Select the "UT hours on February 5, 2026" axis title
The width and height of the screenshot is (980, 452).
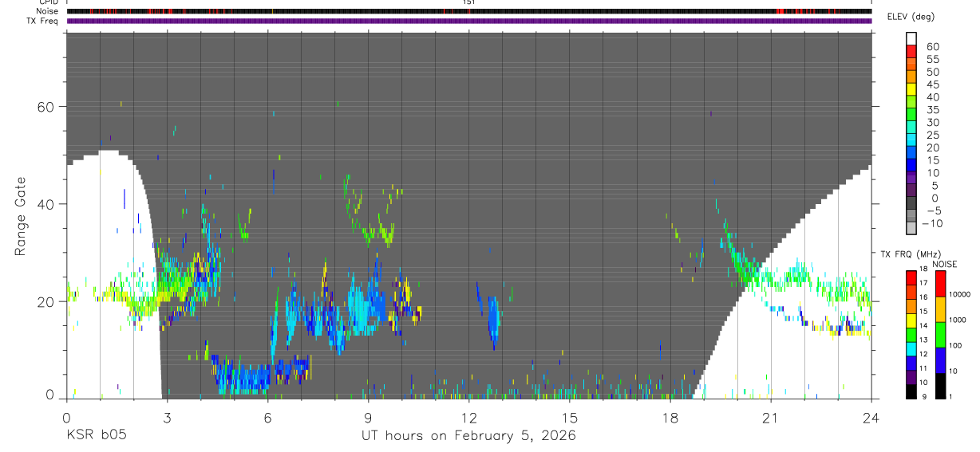tap(469, 436)
